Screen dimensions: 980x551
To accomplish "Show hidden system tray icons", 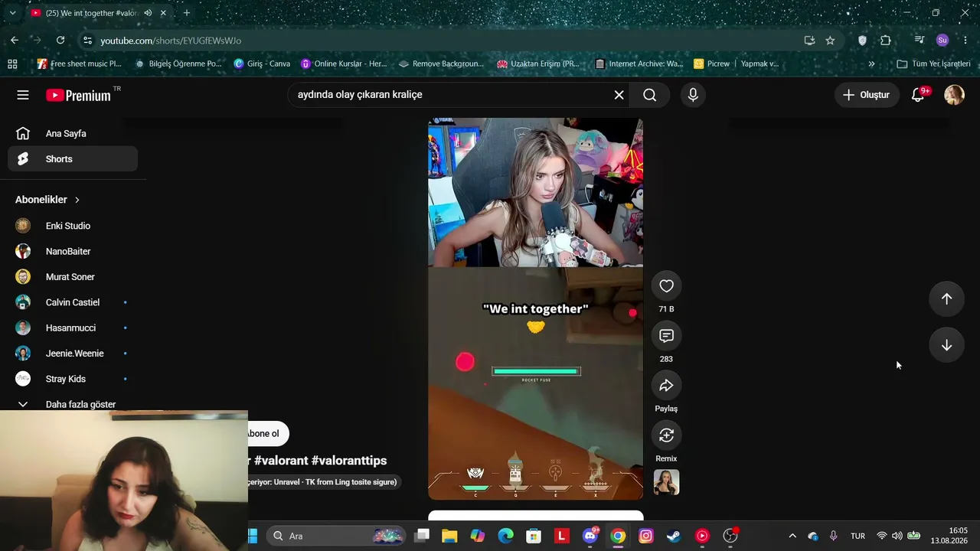I will click(792, 536).
